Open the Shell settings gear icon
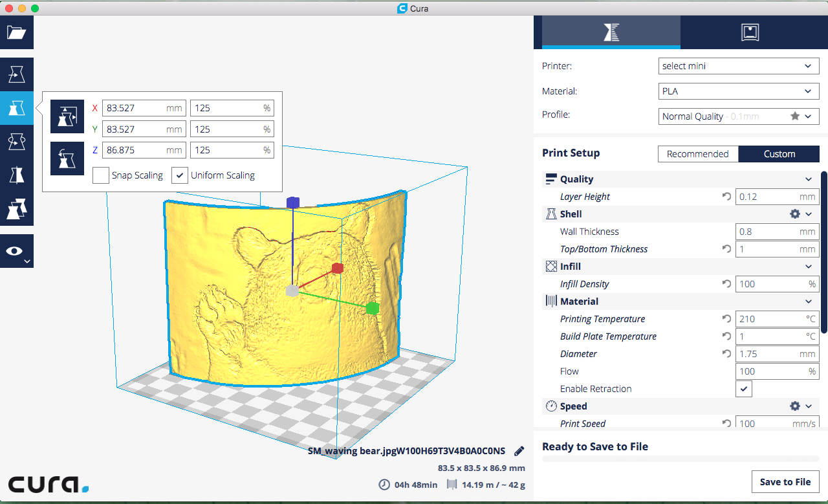828x504 pixels. point(795,214)
